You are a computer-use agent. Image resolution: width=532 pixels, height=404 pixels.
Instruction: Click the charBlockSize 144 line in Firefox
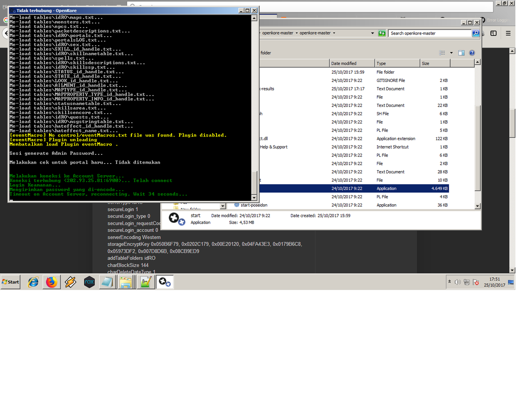(x=128, y=265)
